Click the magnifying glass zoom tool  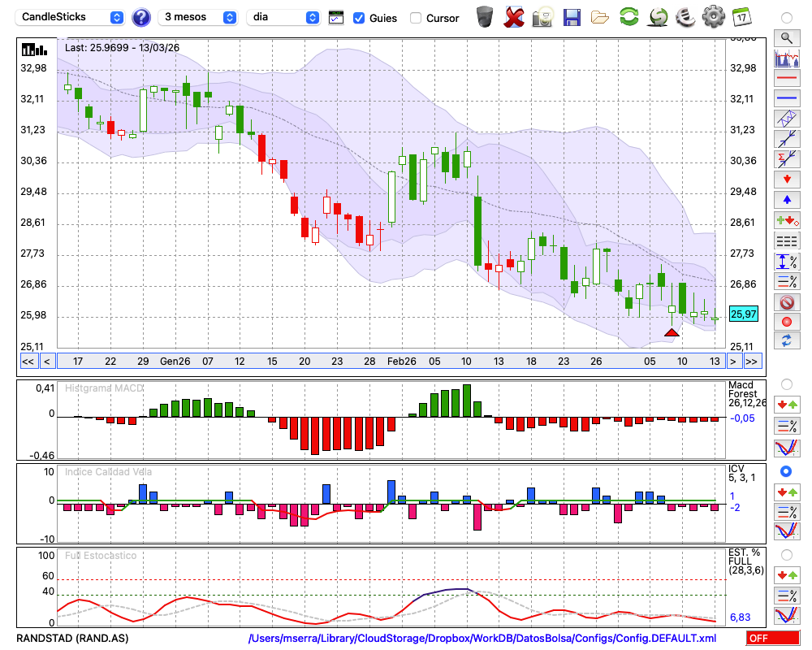pos(786,37)
